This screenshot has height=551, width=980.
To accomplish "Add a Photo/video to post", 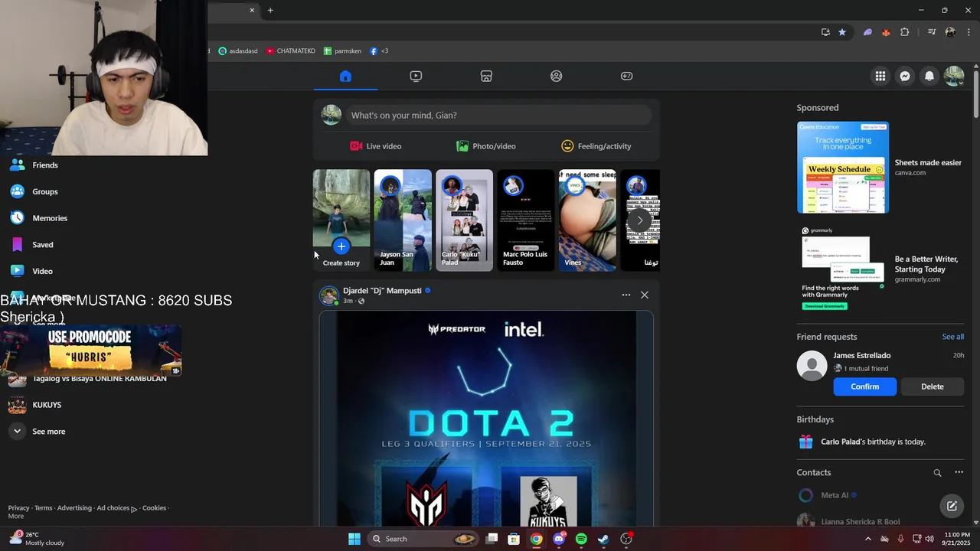I will (486, 146).
